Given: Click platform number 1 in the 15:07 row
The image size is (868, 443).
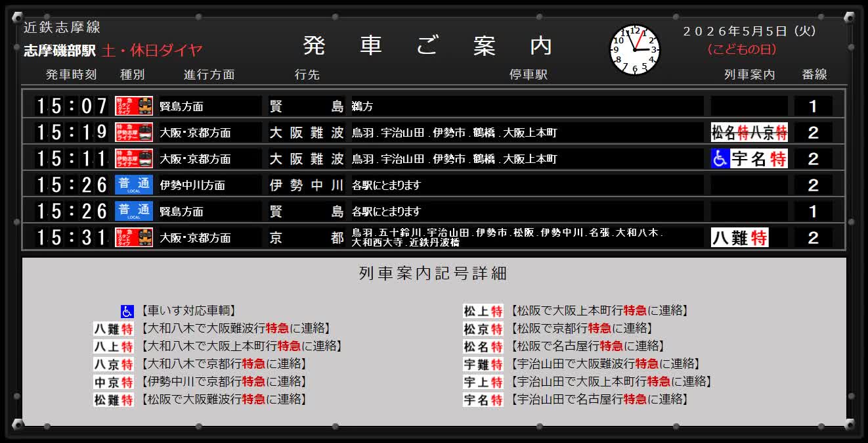Looking at the screenshot, I should (x=813, y=106).
